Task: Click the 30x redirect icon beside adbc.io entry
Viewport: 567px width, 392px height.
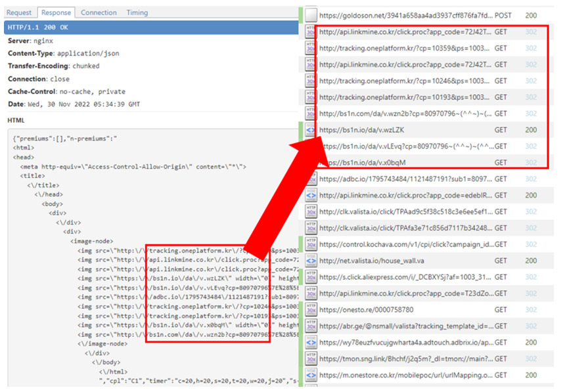Action: click(x=310, y=179)
